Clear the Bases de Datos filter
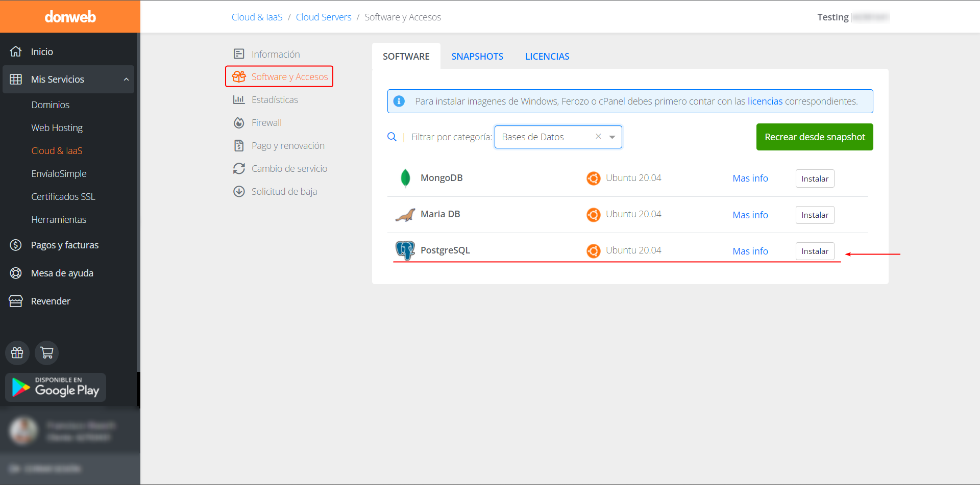Image resolution: width=980 pixels, height=485 pixels. (x=598, y=136)
